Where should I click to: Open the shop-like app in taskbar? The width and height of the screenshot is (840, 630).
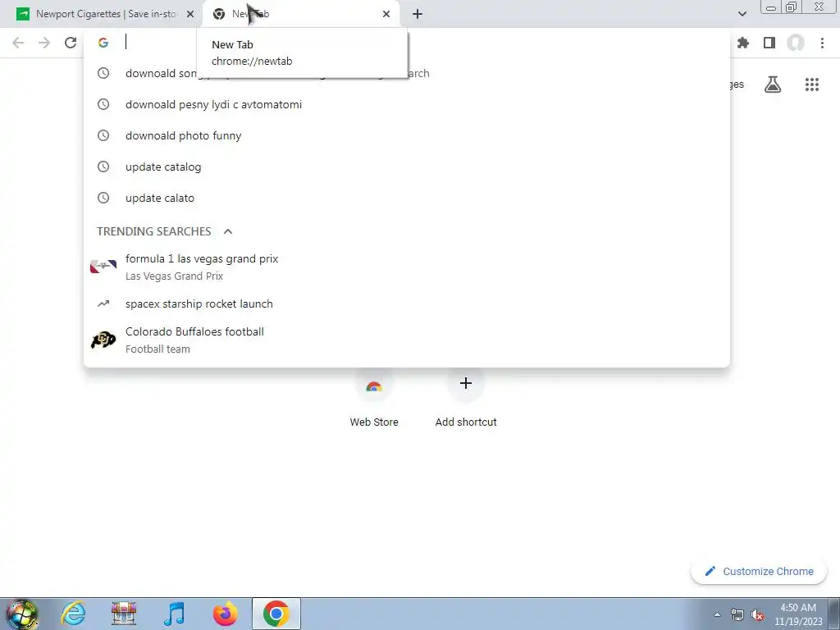click(x=124, y=614)
